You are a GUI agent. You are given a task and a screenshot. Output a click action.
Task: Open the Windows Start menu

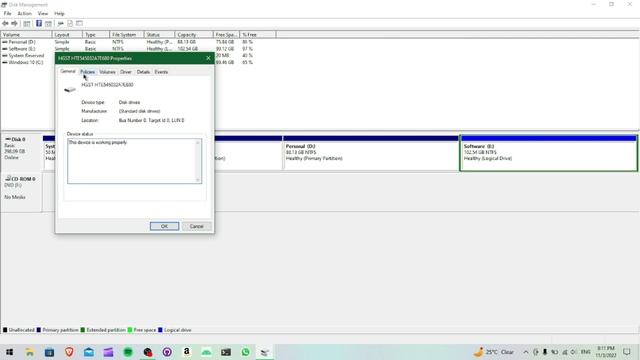[9, 352]
